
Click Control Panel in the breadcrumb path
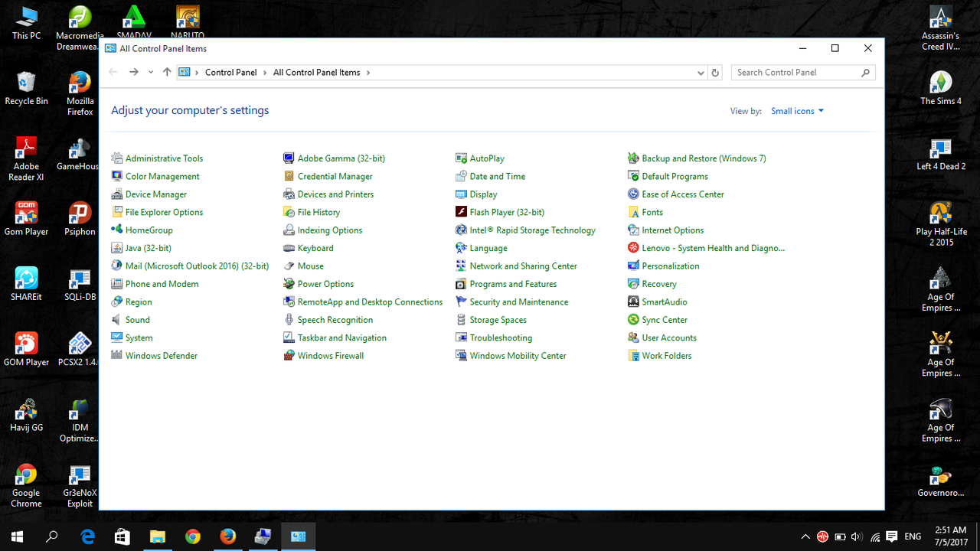point(230,73)
